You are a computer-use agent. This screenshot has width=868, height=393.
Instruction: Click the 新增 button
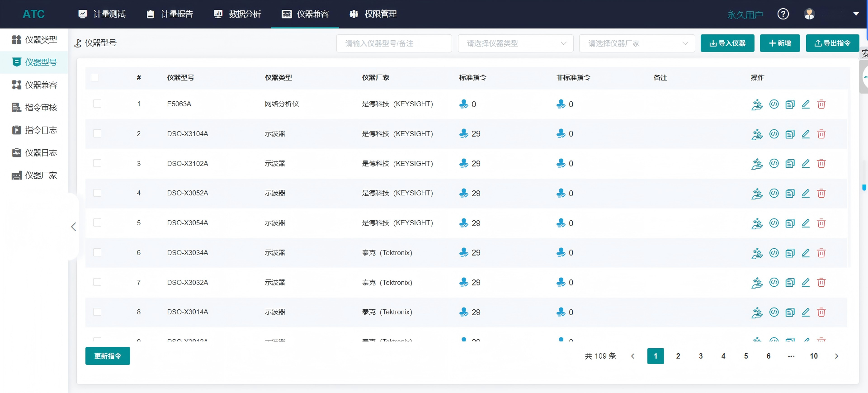coord(780,43)
